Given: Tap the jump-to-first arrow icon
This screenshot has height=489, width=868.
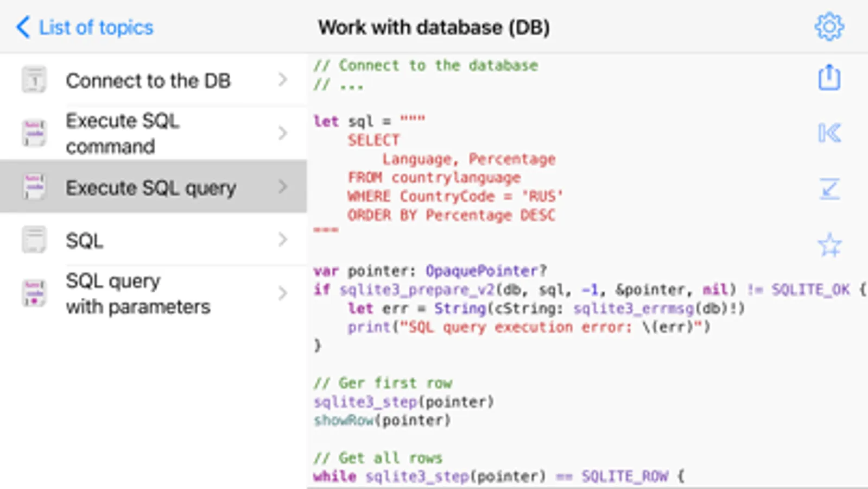Looking at the screenshot, I should (x=829, y=133).
